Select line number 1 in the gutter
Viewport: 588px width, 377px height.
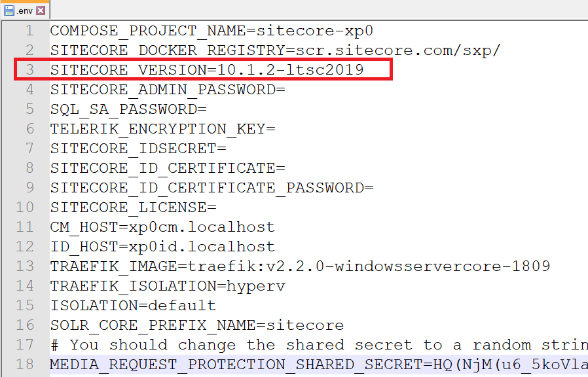point(29,31)
